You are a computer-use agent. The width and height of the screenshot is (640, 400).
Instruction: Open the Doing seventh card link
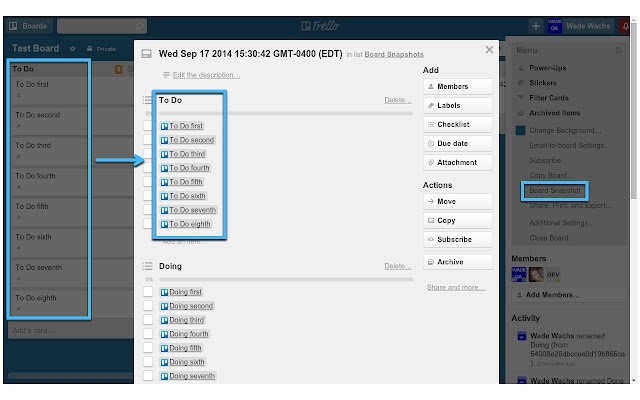point(192,376)
